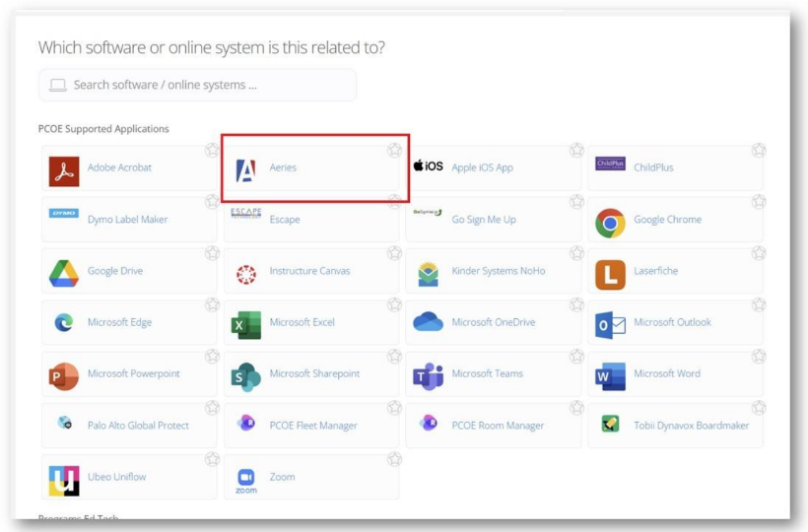Screen dimensions: 808x532
Task: Star the Laserfiche card
Action: (759, 253)
